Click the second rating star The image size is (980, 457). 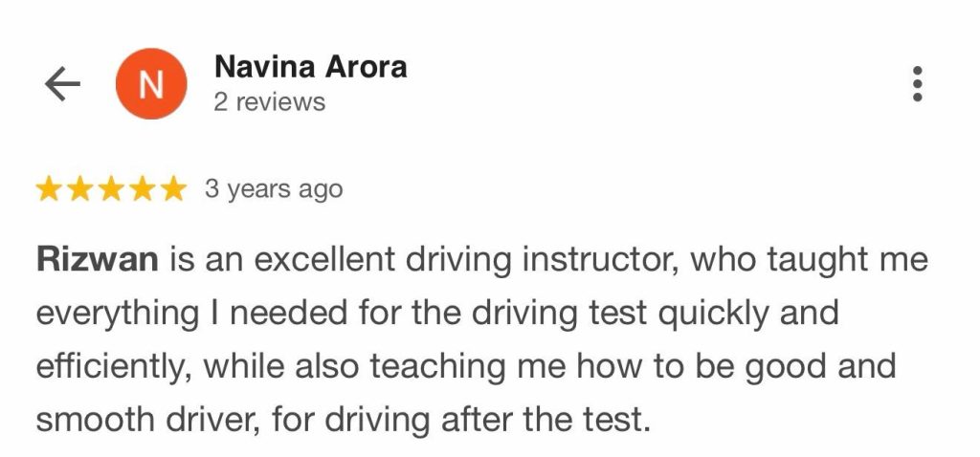point(79,190)
